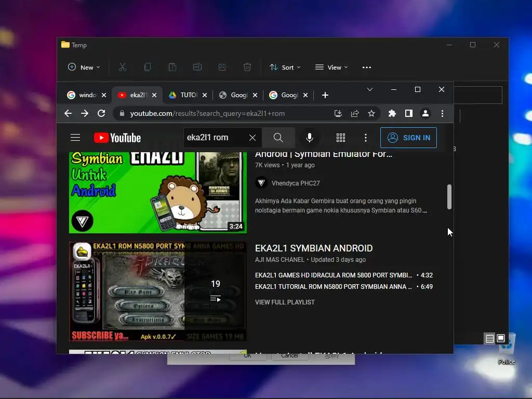Go forward in browser history
This screenshot has height=399, width=532.
[x=85, y=113]
